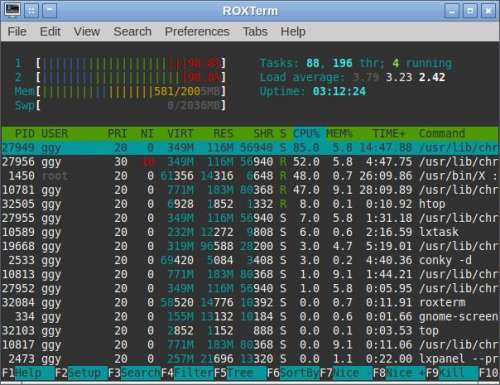Viewport: 500px width, 385px height.
Task: Open the Edit menu
Action: pos(50,32)
